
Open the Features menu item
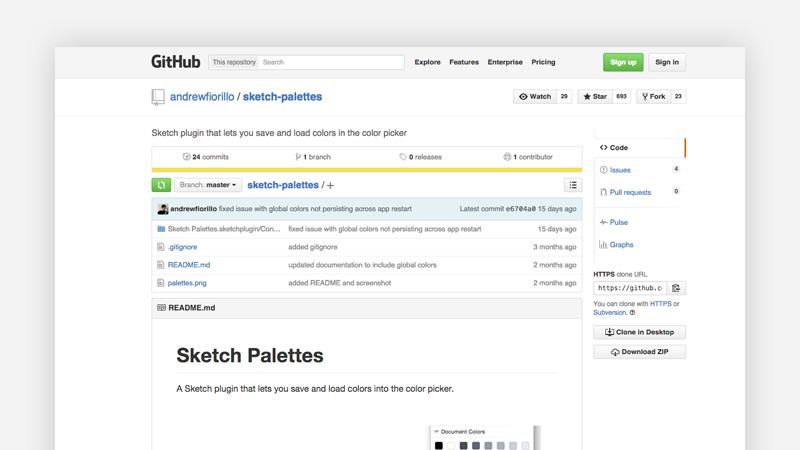(x=464, y=62)
